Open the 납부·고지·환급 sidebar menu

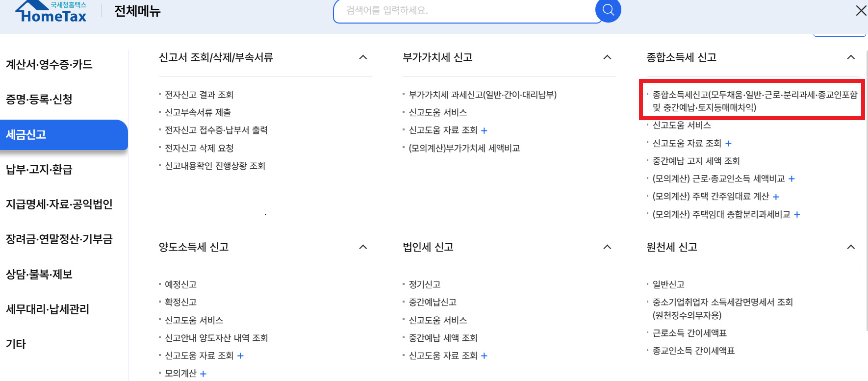(38, 169)
